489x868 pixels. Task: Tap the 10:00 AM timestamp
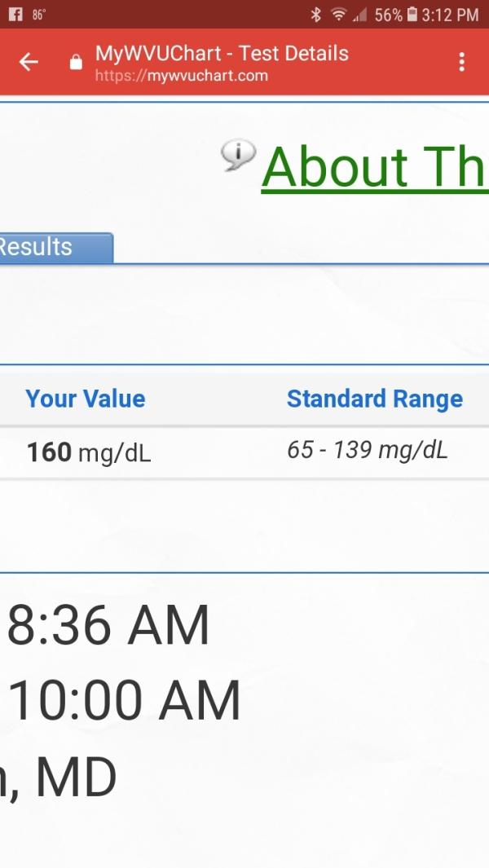point(125,700)
